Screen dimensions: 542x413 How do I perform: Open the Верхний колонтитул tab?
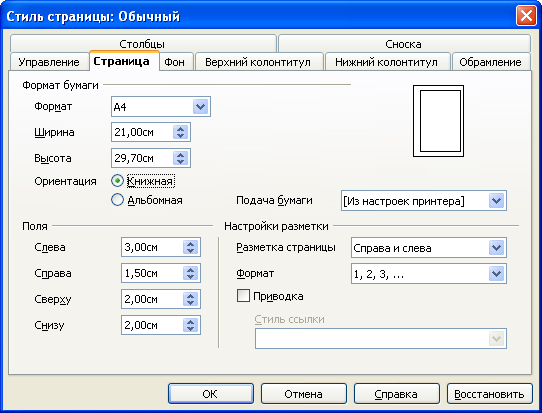259,62
